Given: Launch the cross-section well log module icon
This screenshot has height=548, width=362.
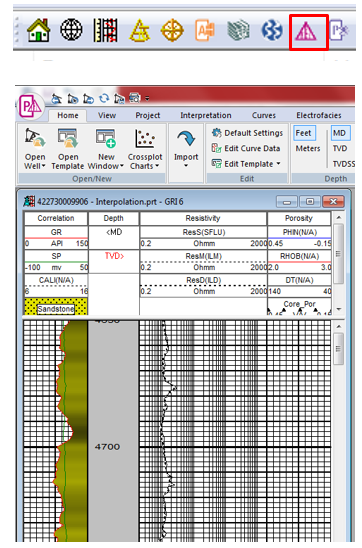Looking at the screenshot, I should coord(105,30).
